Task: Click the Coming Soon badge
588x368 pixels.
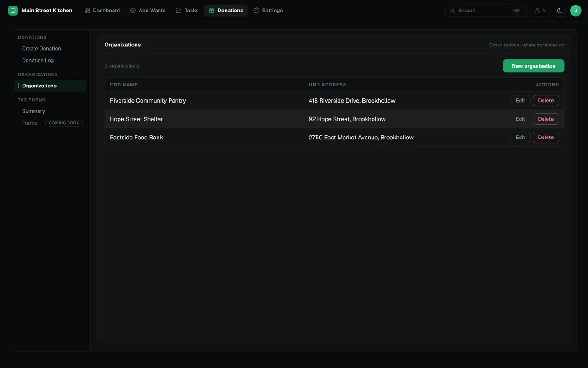Action: click(64, 123)
